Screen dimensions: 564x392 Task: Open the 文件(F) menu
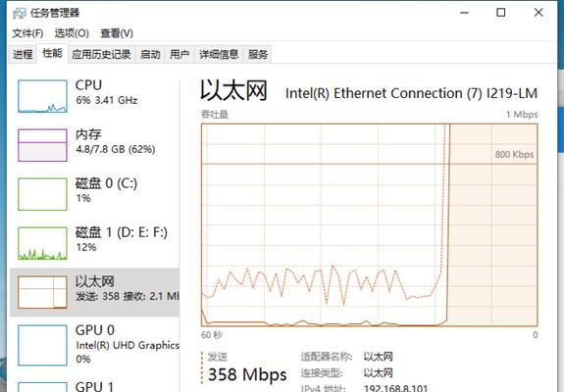tap(27, 33)
